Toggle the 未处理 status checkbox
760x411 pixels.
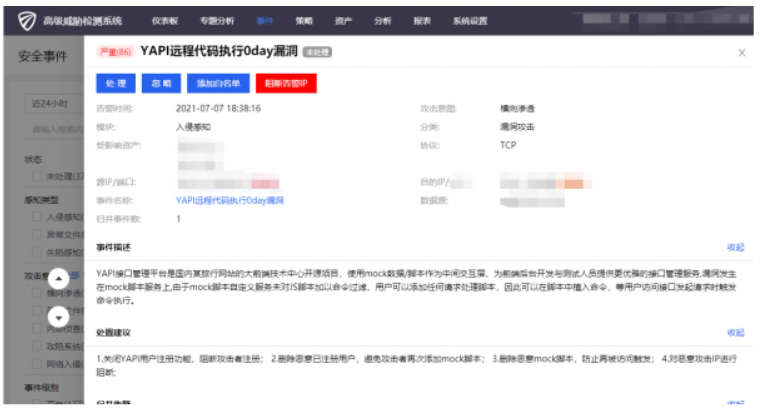[x=36, y=176]
